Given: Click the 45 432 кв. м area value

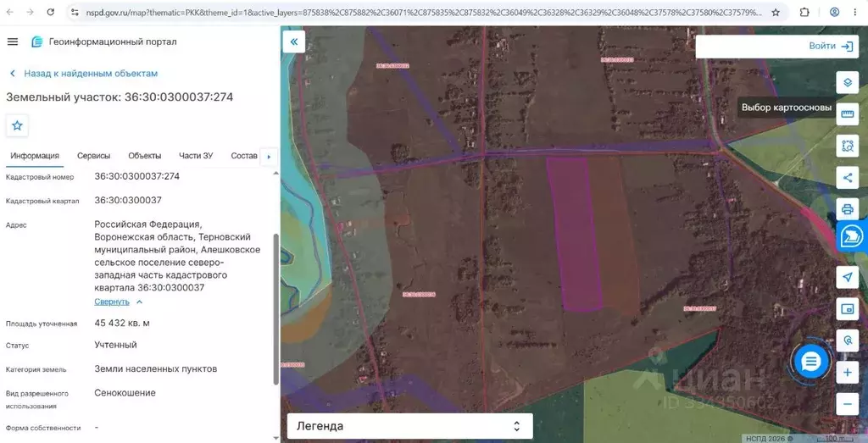Looking at the screenshot, I should (x=122, y=323).
